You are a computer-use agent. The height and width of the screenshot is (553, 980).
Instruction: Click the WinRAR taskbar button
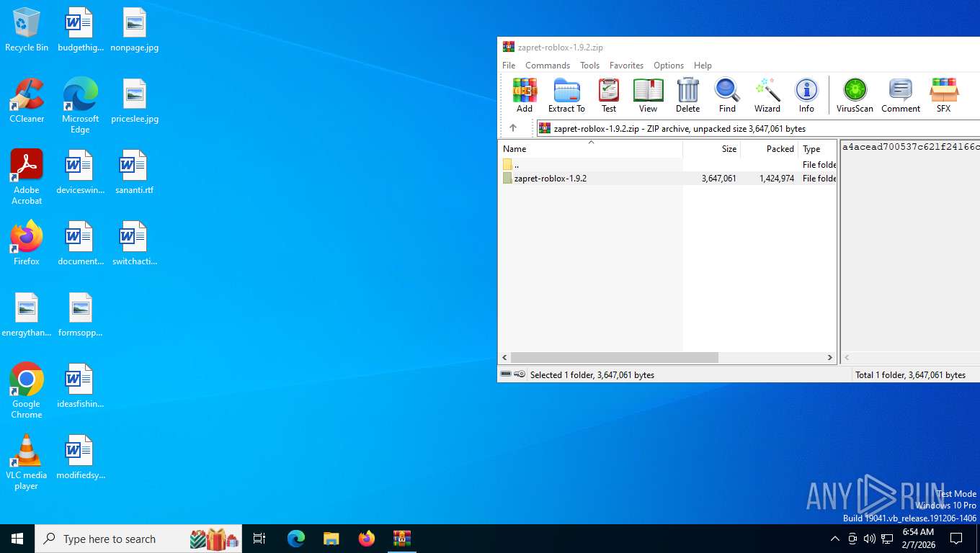pyautogui.click(x=402, y=539)
